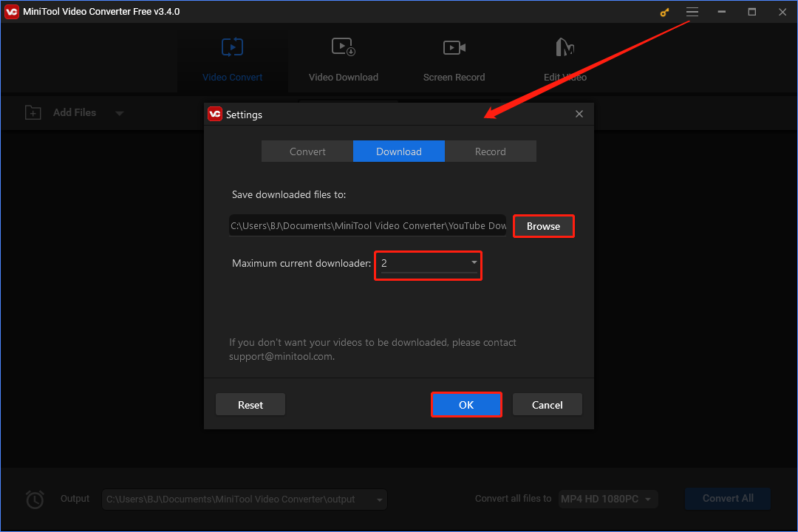The image size is (798, 532).
Task: Switch to the Convert settings tab
Action: [307, 151]
